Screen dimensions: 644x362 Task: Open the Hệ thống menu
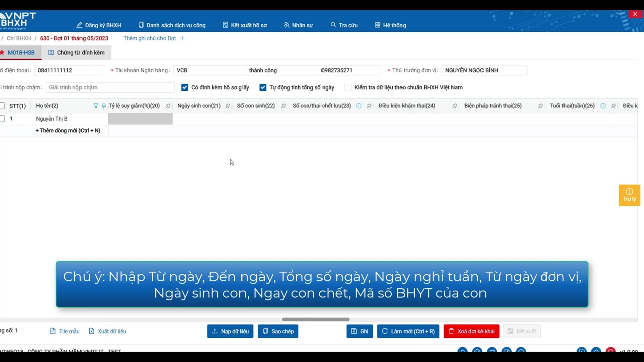point(390,25)
